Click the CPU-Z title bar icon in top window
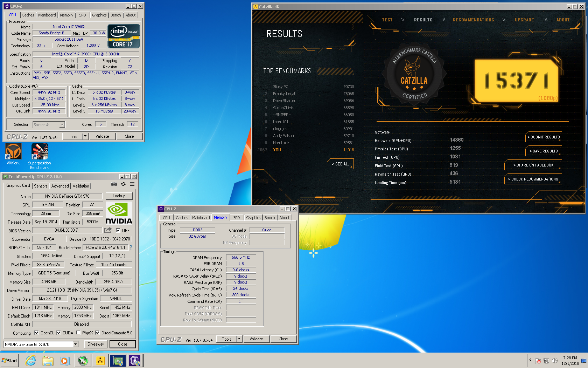Viewport: 588px width, 368px height. tap(7, 6)
